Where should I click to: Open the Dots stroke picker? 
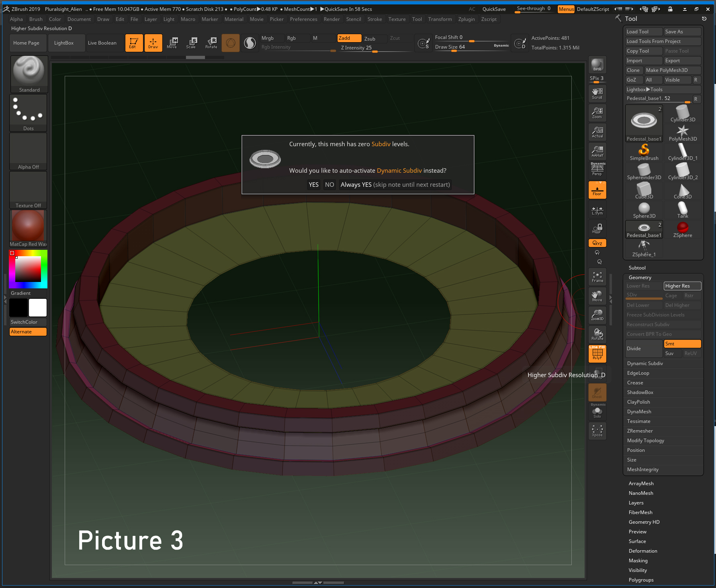[x=29, y=113]
